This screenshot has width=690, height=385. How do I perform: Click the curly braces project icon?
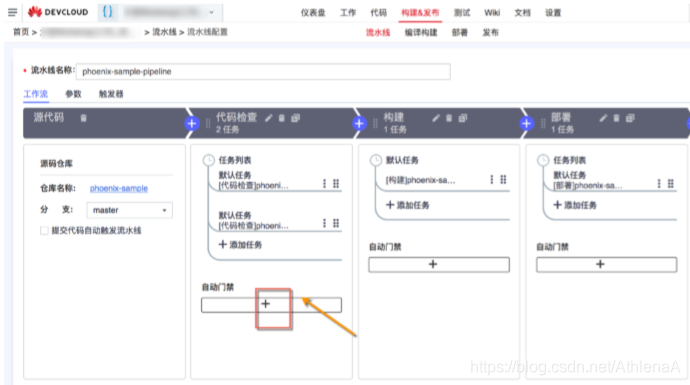(107, 12)
